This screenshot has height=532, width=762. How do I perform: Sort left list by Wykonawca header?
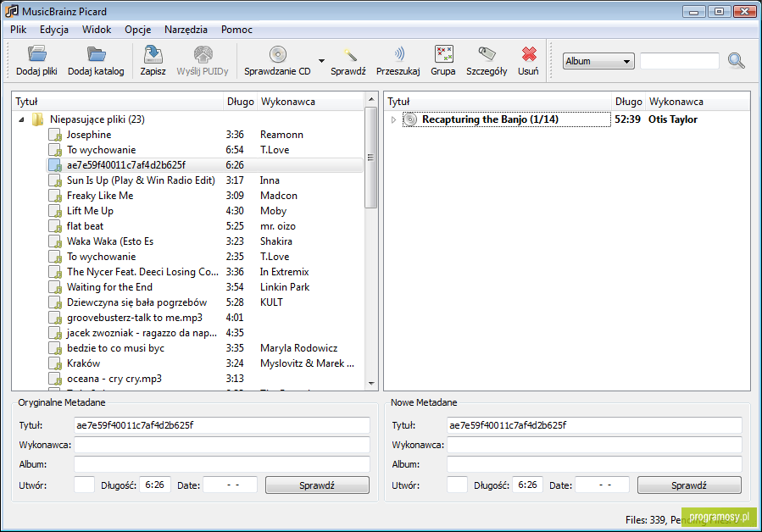310,102
